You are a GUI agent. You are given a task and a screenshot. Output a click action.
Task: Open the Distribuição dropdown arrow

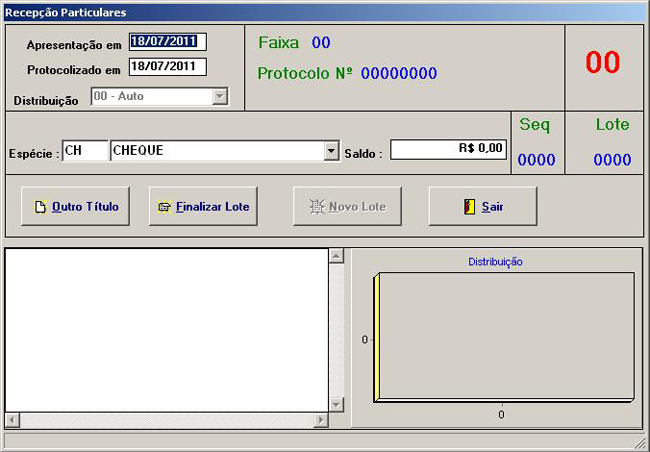pyautogui.click(x=220, y=97)
